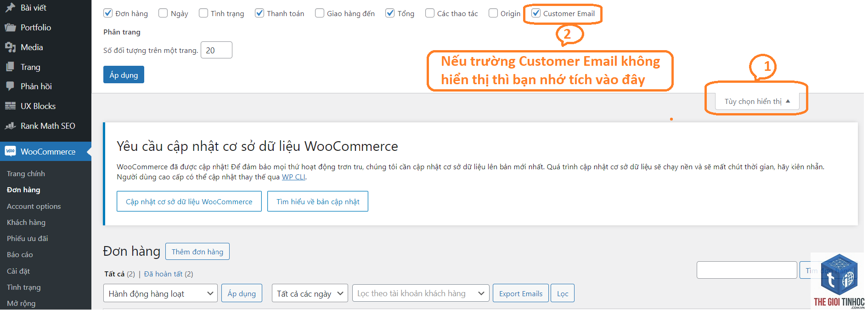Screen dimensions: 868x310
Task: Toggle the Customer Email checkbox
Action: tap(536, 13)
